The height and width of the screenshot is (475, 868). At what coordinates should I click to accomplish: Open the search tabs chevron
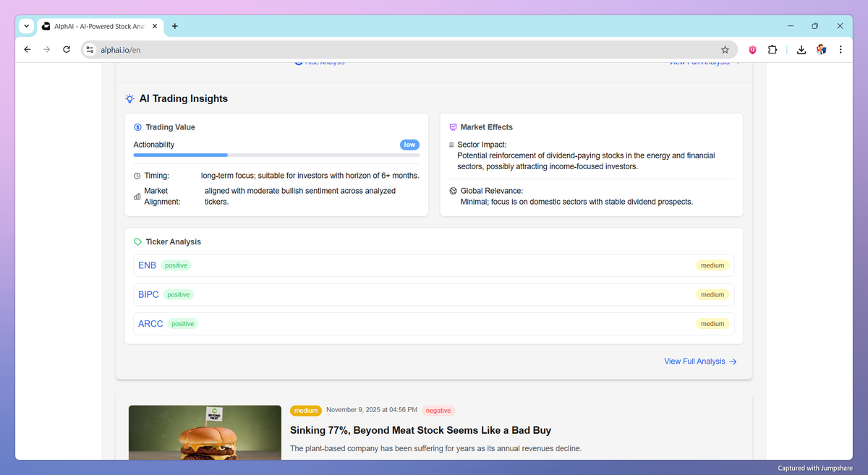pyautogui.click(x=26, y=26)
